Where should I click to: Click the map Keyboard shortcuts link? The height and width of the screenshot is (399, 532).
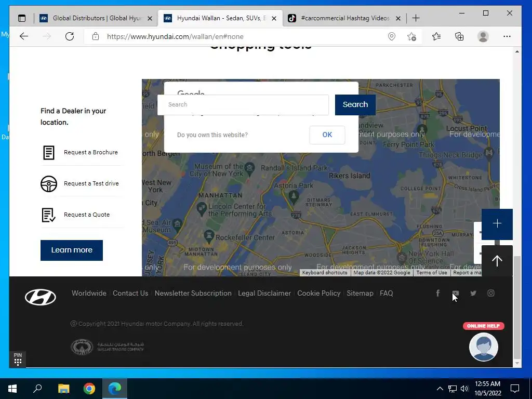[325, 272]
